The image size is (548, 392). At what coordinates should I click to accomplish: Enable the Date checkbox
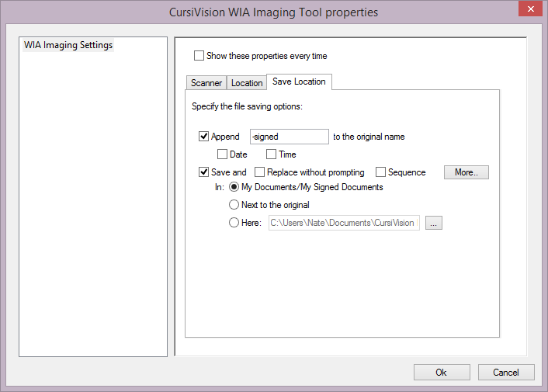click(223, 154)
